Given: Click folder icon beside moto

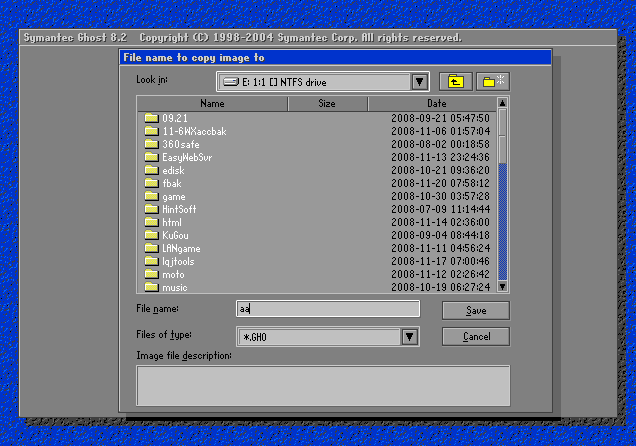Looking at the screenshot, I should point(151,274).
